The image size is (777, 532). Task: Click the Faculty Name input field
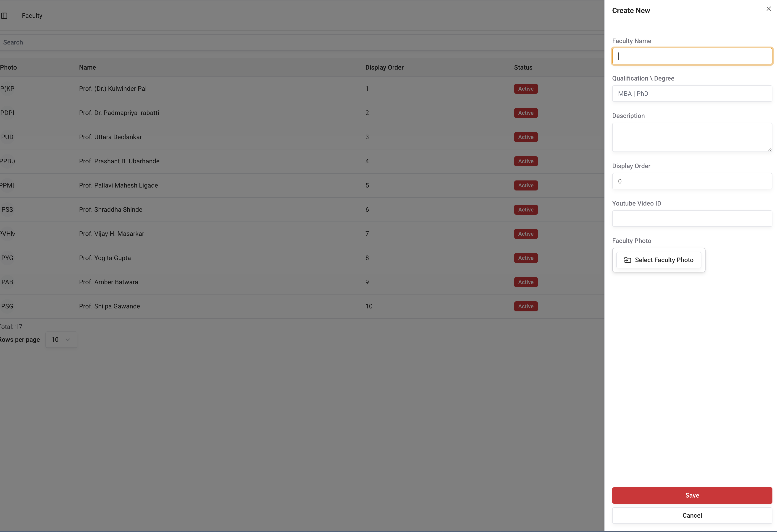[692, 56]
